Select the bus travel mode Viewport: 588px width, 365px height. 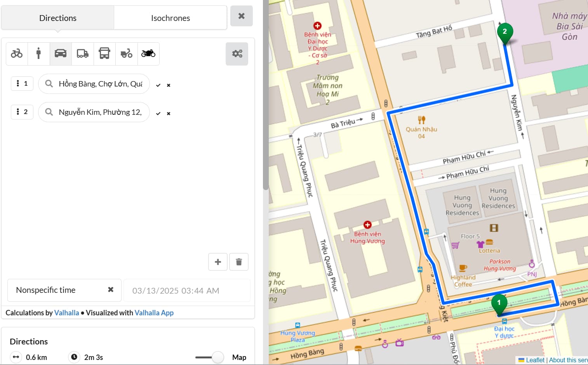(104, 54)
